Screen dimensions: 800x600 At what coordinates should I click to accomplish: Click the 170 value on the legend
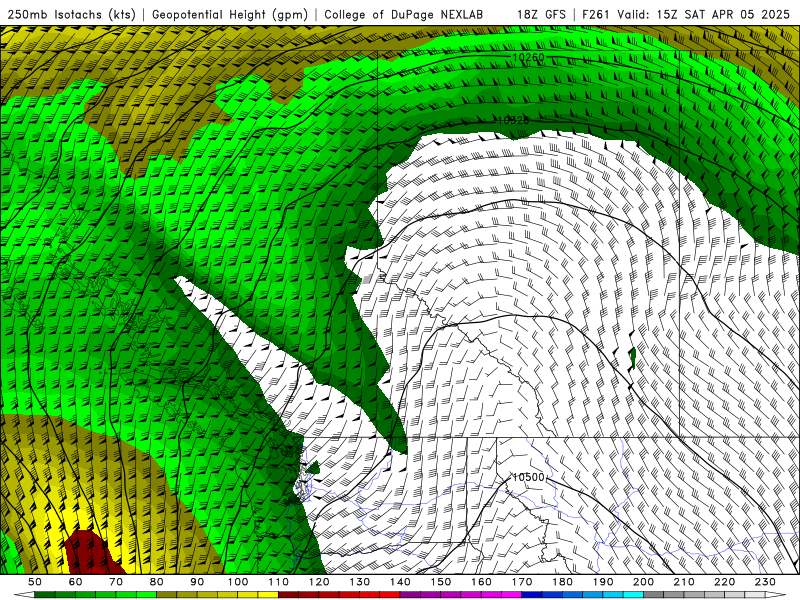click(x=522, y=582)
